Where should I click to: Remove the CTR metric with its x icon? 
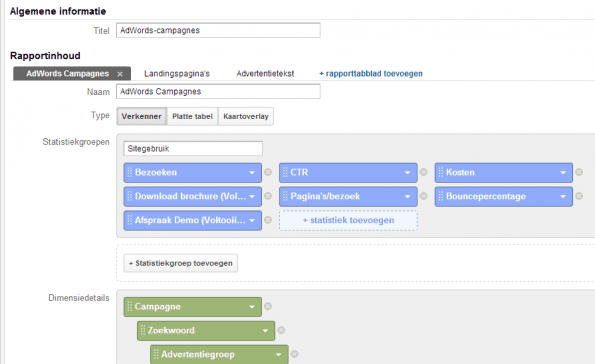[423, 172]
